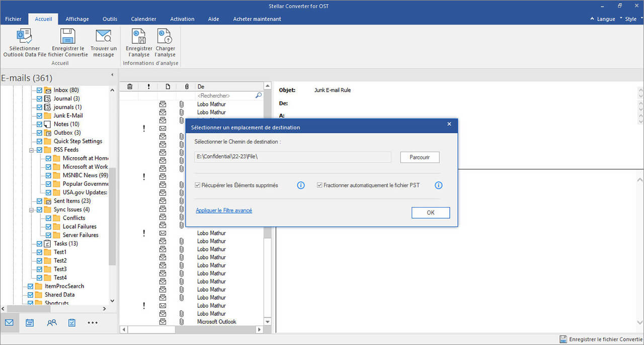Collapse the E-mails pane arrow
This screenshot has height=345, width=644.
(x=112, y=75)
